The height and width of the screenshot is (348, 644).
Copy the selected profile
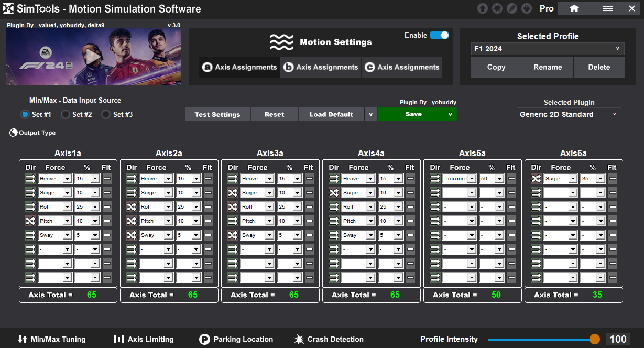496,67
